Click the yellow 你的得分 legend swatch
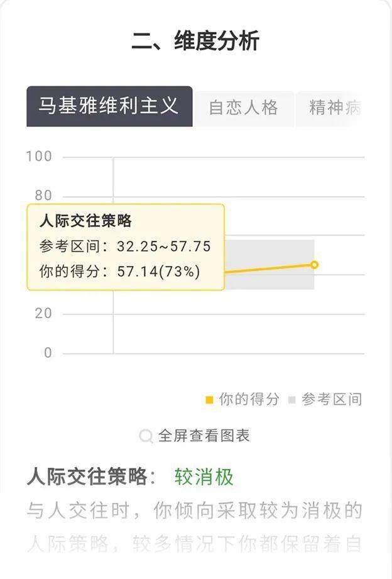This screenshot has height=579, width=392. pyautogui.click(x=210, y=400)
